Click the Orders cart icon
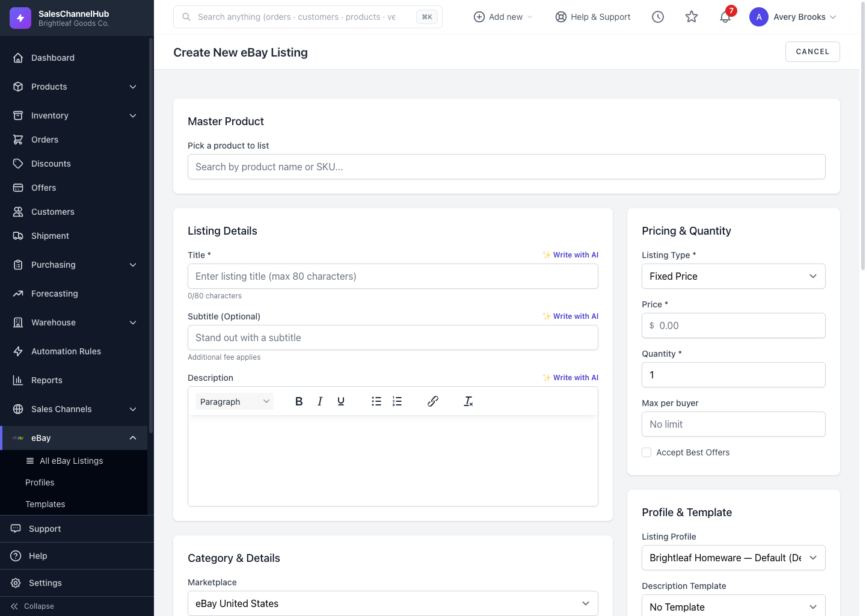 18,140
